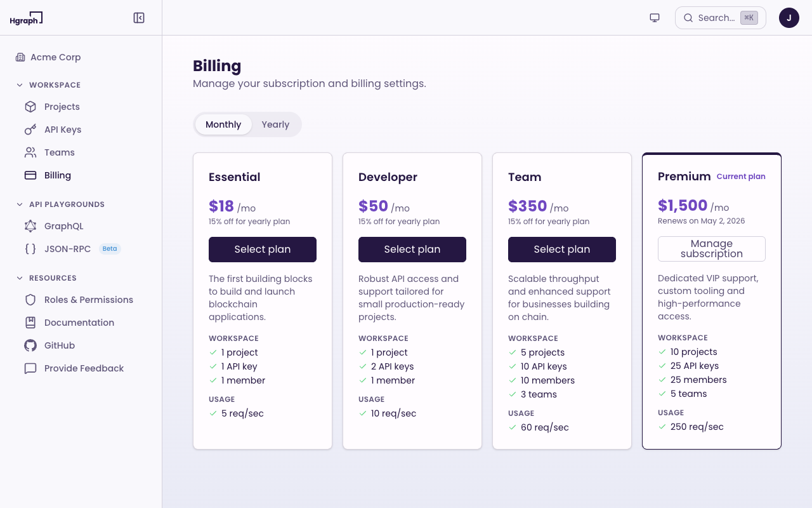812x508 pixels.
Task: Click the Teams people icon
Action: tap(30, 152)
